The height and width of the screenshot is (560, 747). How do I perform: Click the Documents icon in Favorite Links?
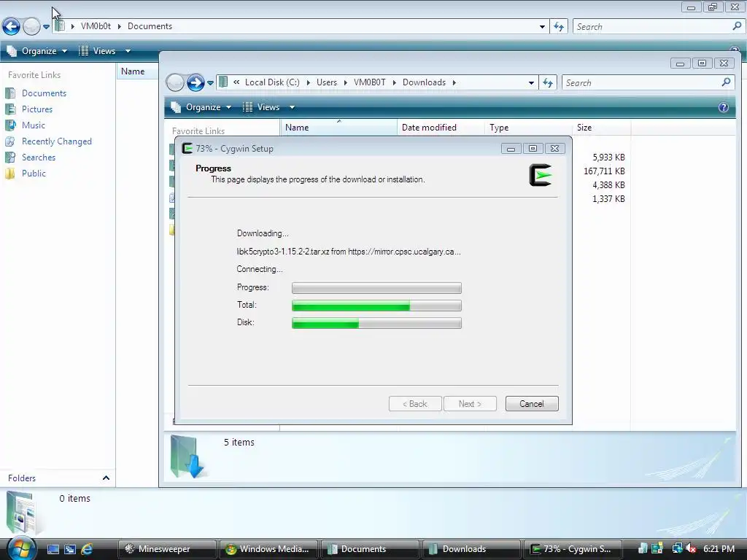(10, 93)
